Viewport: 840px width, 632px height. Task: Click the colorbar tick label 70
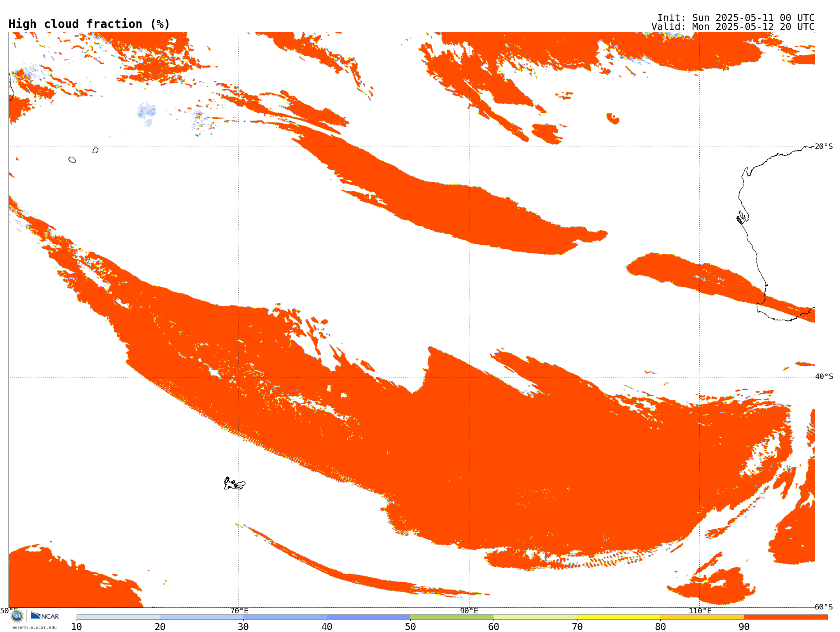pyautogui.click(x=577, y=627)
